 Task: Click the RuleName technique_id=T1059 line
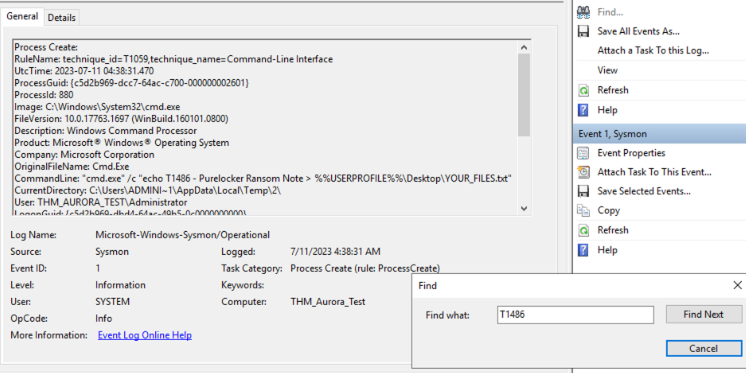pyautogui.click(x=174, y=59)
